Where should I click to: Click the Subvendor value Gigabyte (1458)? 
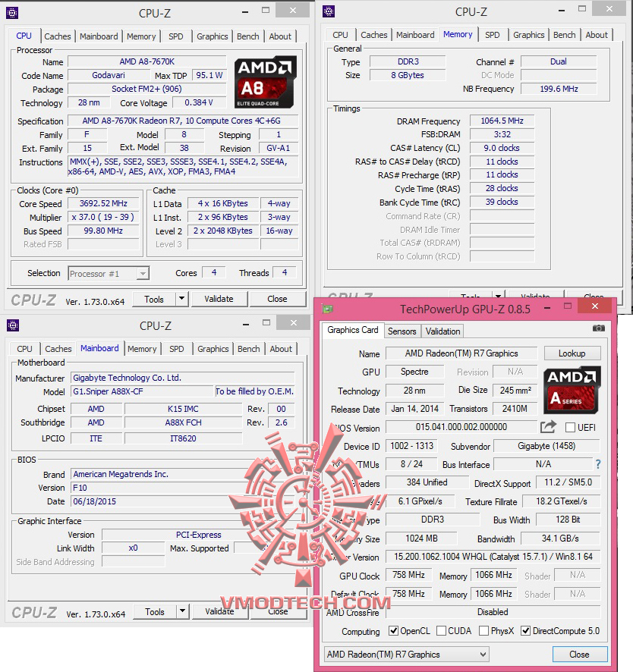coord(546,446)
